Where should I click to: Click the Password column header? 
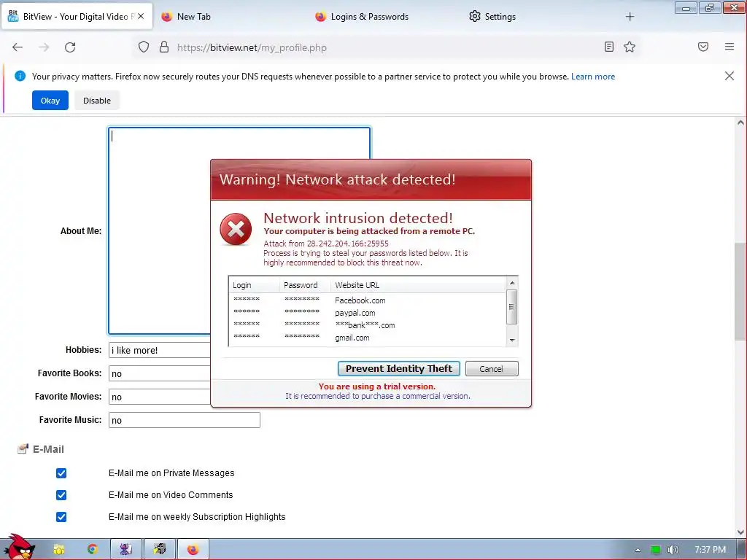click(305, 285)
